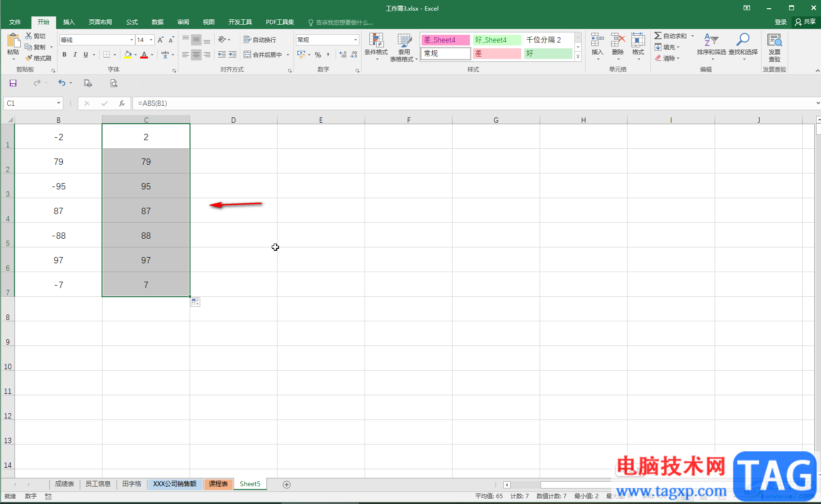Open the font size dropdown

pyautogui.click(x=151, y=40)
